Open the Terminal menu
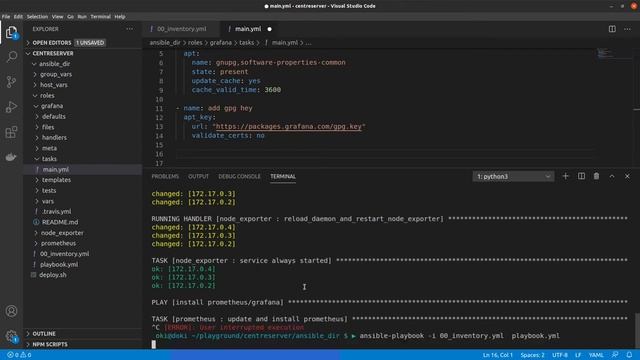 [x=100, y=17]
